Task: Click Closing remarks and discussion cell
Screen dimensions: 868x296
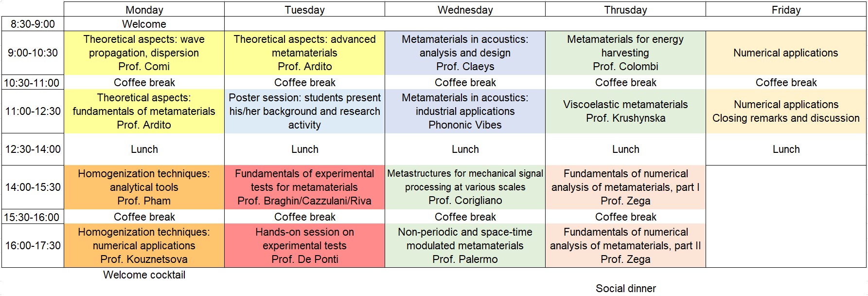Action: pyautogui.click(x=786, y=111)
